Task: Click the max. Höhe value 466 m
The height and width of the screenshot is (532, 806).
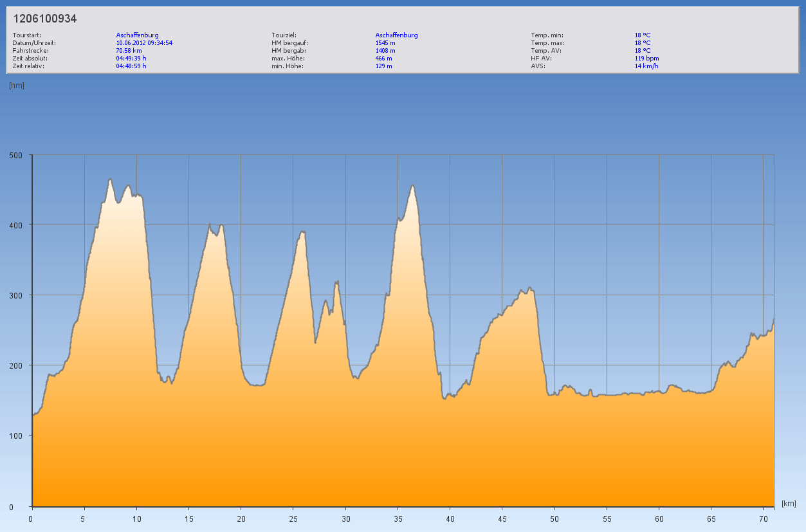Action: [x=383, y=58]
